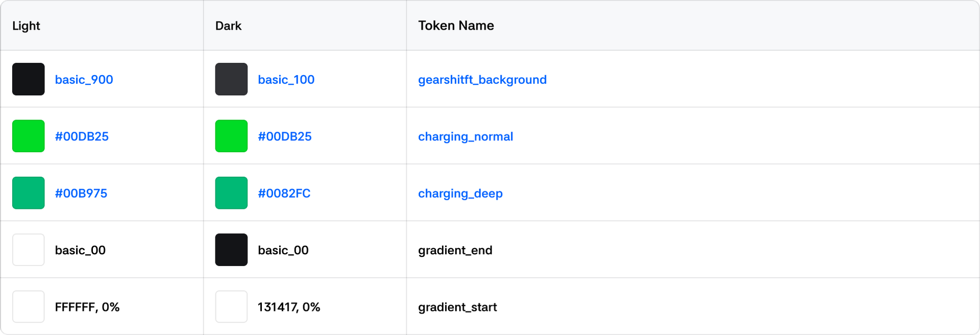980x335 pixels.
Task: Click the Light gradient_start swatch
Action: tap(29, 307)
